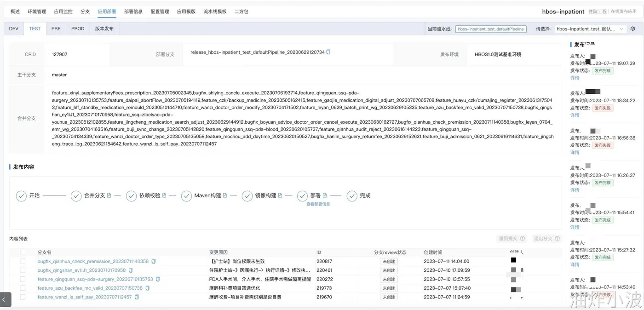Click the left-edge collapse arrow
The width and height of the screenshot is (644, 310).
click(x=6, y=299)
